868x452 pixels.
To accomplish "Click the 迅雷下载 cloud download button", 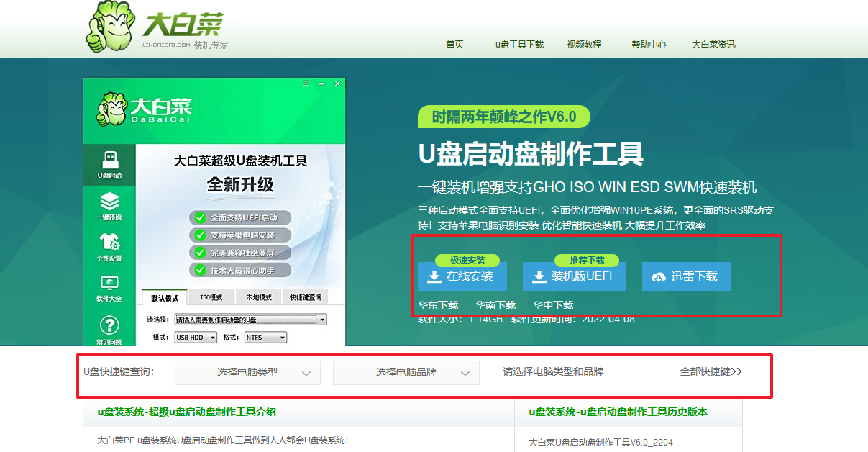I will click(686, 276).
